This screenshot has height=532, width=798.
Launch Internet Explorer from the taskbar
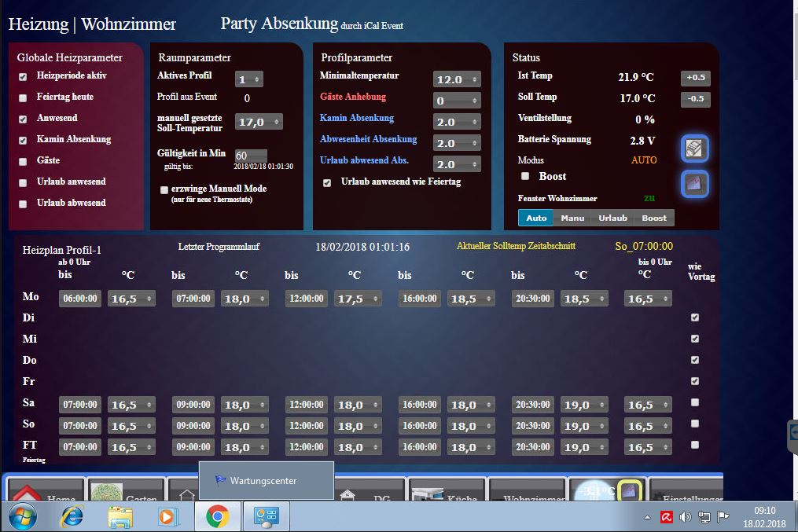[x=72, y=517]
